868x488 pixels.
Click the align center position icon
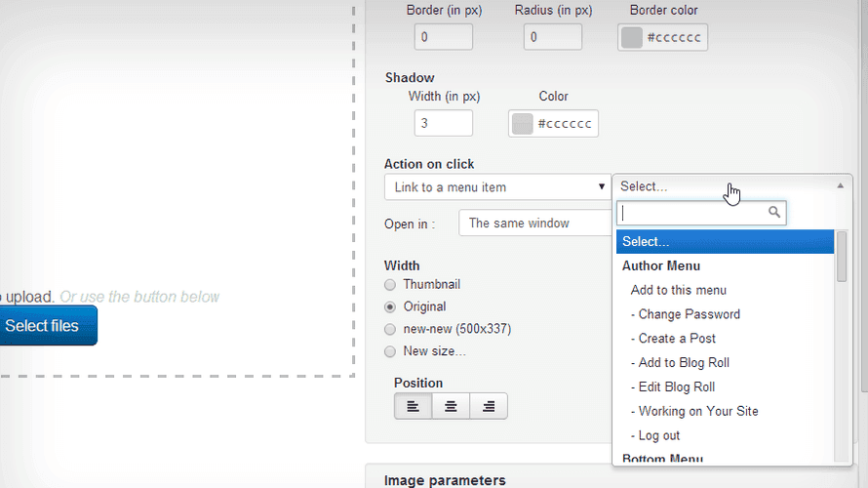click(451, 406)
